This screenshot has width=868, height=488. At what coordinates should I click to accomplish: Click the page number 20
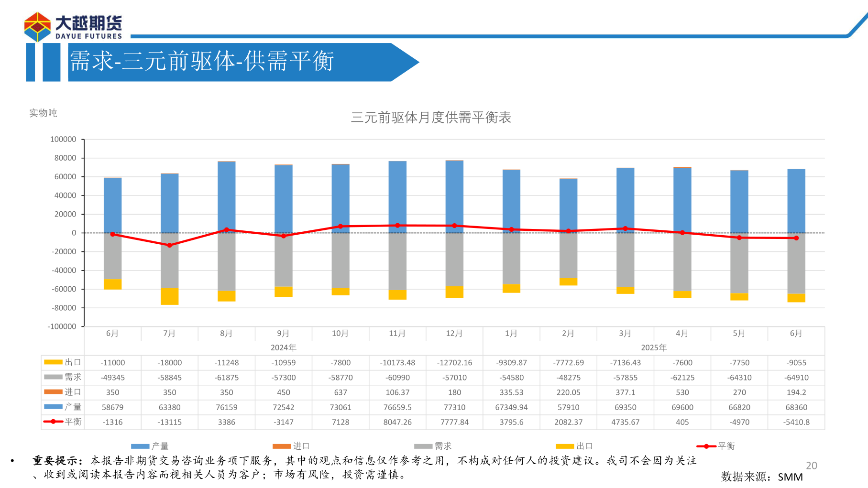click(811, 466)
